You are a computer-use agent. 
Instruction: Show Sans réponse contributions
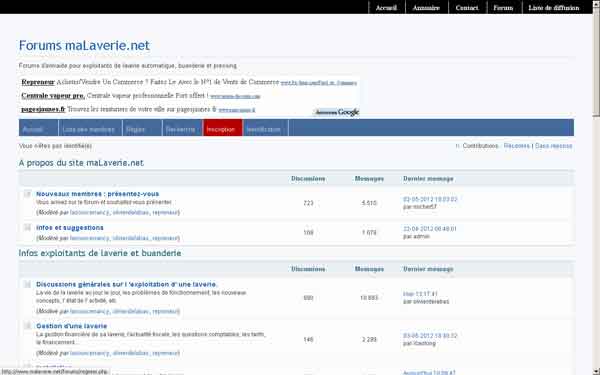tap(553, 146)
